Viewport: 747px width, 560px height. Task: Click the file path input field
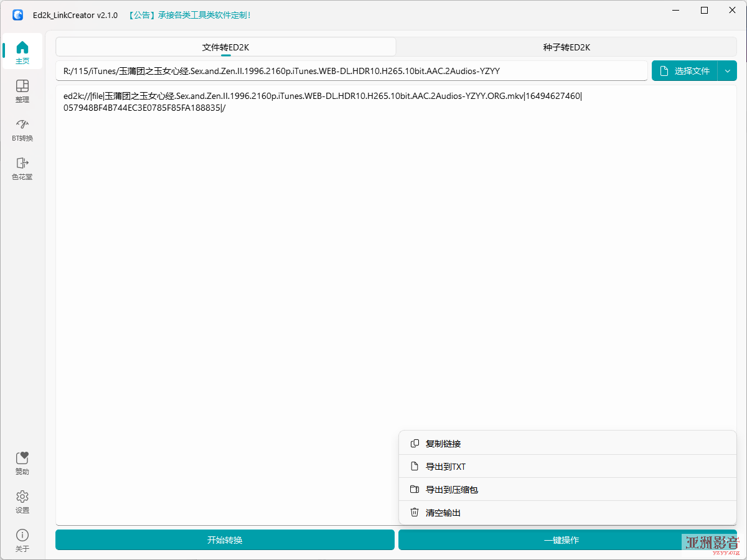pyautogui.click(x=352, y=71)
